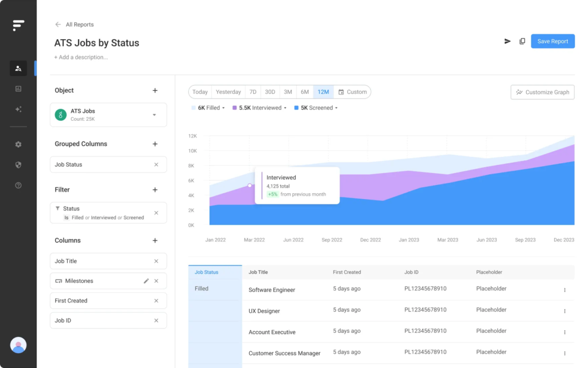Edit the Milestones column with the pencil icon
The image size is (588, 368).
(147, 281)
